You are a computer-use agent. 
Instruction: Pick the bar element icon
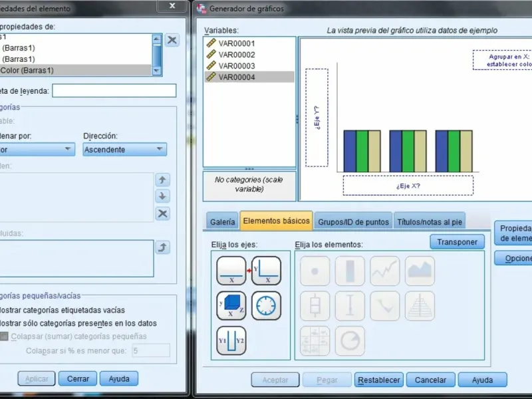[350, 271]
